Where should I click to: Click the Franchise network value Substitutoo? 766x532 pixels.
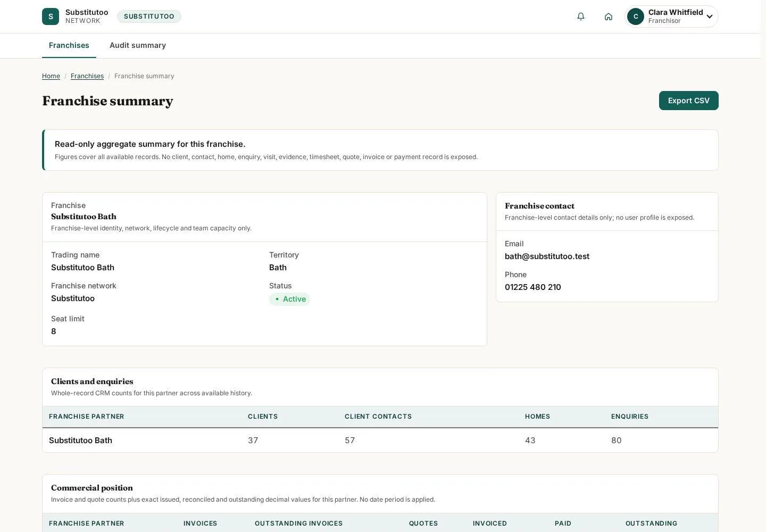click(x=73, y=298)
